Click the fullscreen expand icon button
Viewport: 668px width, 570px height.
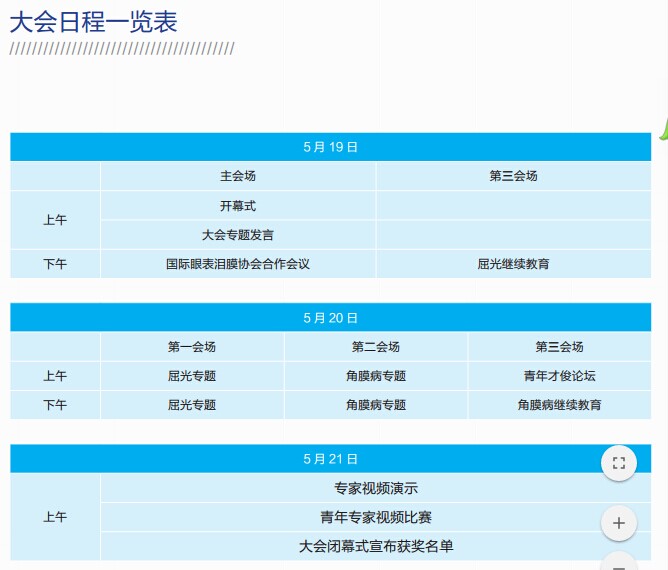(x=618, y=462)
